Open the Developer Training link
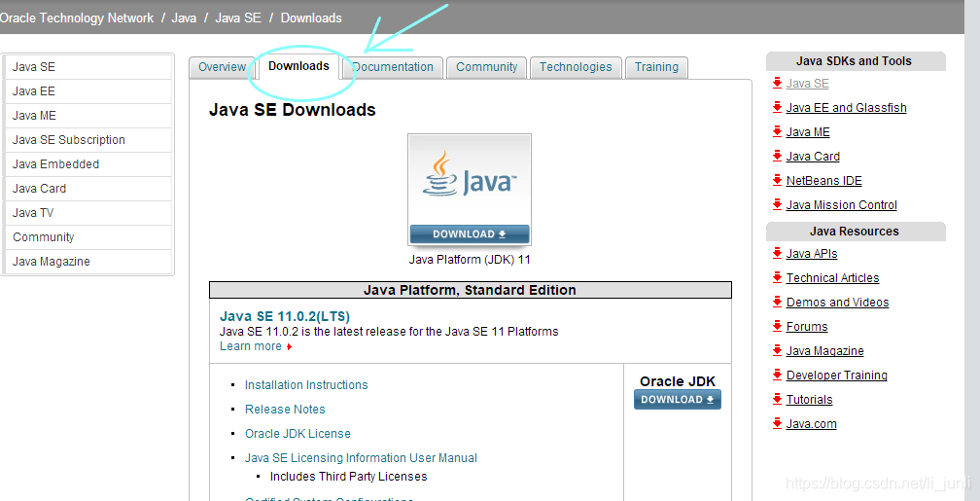Screen dimensions: 980x501 coord(837,376)
